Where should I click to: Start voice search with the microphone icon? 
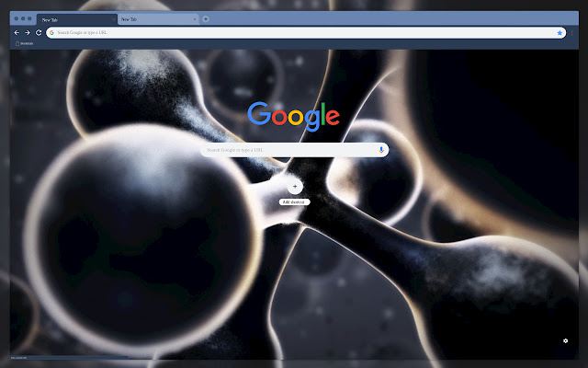pyautogui.click(x=381, y=150)
